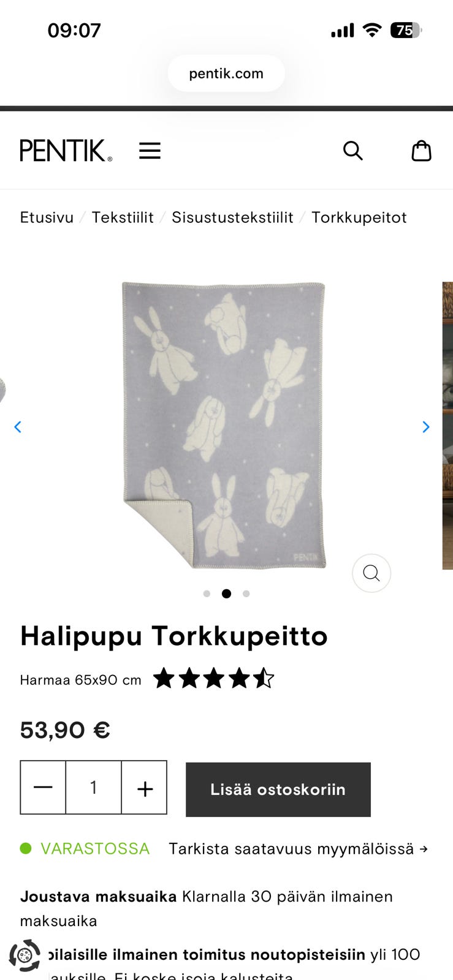
Task: Click the star rating reviews
Action: [213, 679]
